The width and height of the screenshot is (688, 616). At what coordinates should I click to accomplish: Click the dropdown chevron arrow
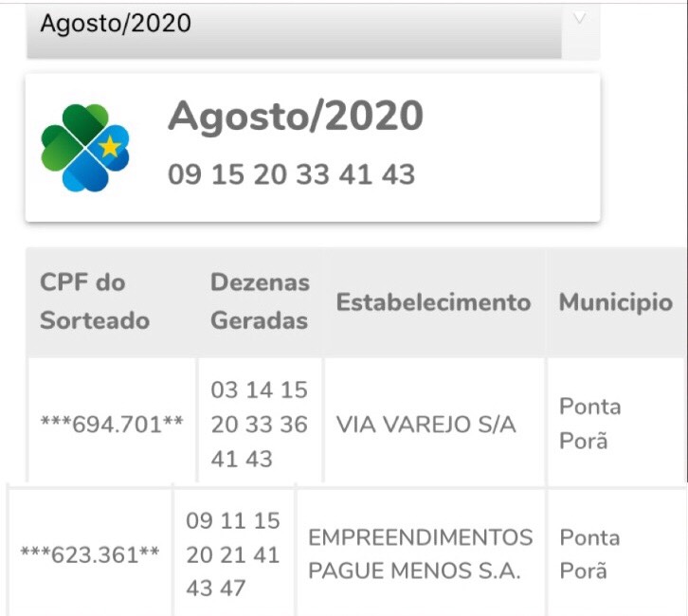[x=580, y=18]
